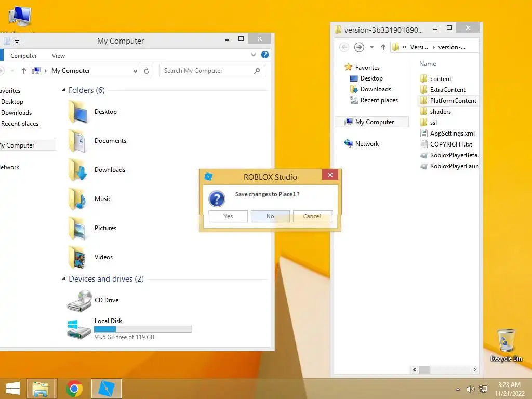Select the content folder
532x399 pixels.
[x=436, y=79]
